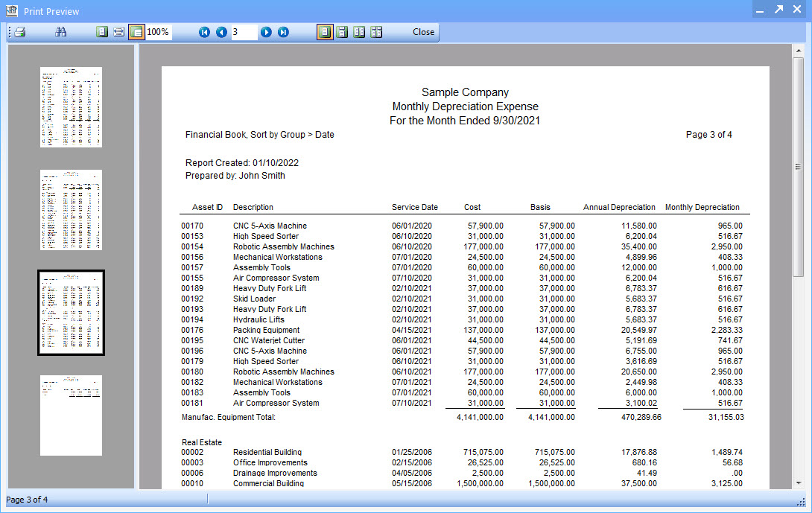812x513 pixels.
Task: Close the print preview via Close button
Action: [423, 32]
